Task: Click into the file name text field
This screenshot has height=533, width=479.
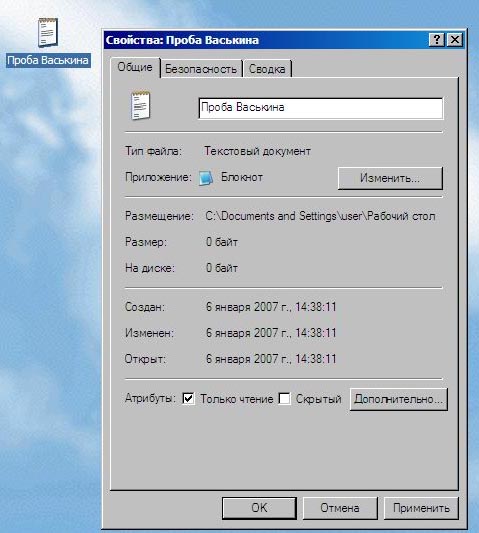Action: point(321,108)
